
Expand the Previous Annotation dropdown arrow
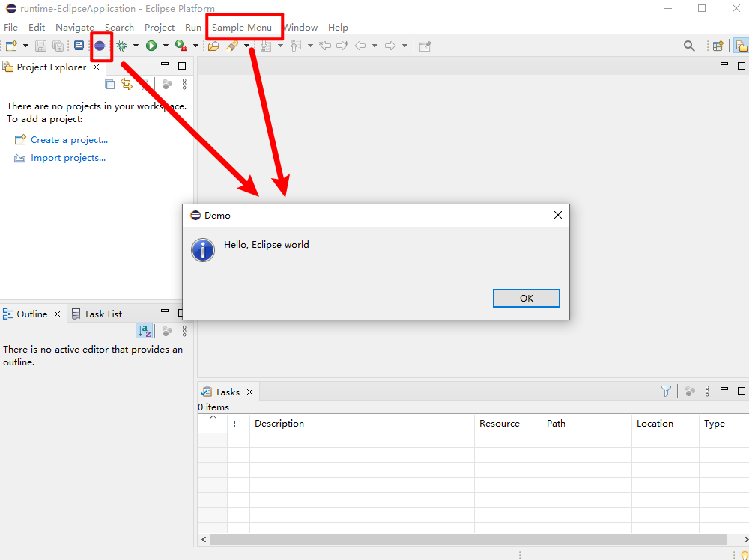311,46
